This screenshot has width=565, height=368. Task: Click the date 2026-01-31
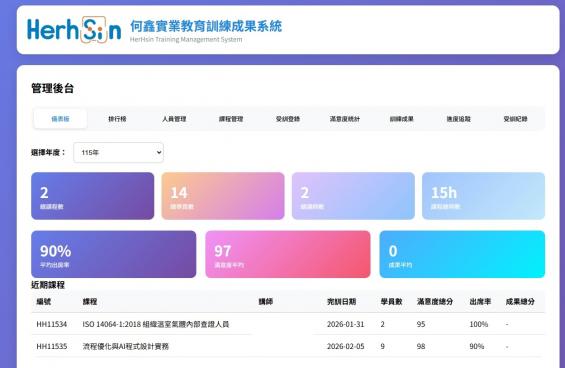click(x=346, y=324)
